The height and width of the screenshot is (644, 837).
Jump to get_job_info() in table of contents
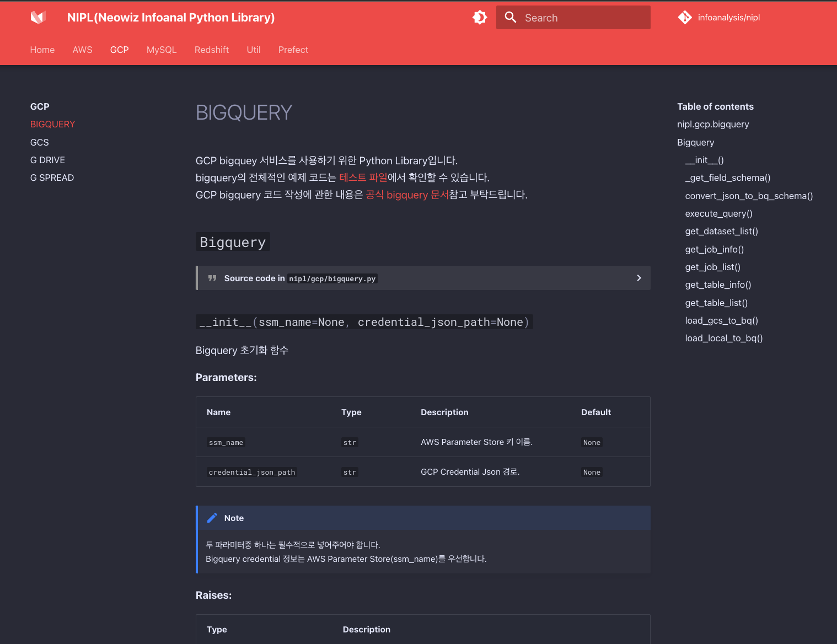coord(715,249)
